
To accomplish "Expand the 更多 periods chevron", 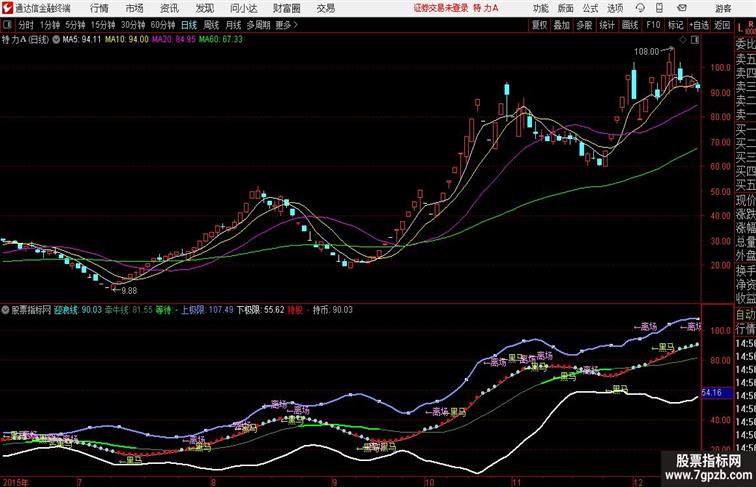I will (295, 25).
